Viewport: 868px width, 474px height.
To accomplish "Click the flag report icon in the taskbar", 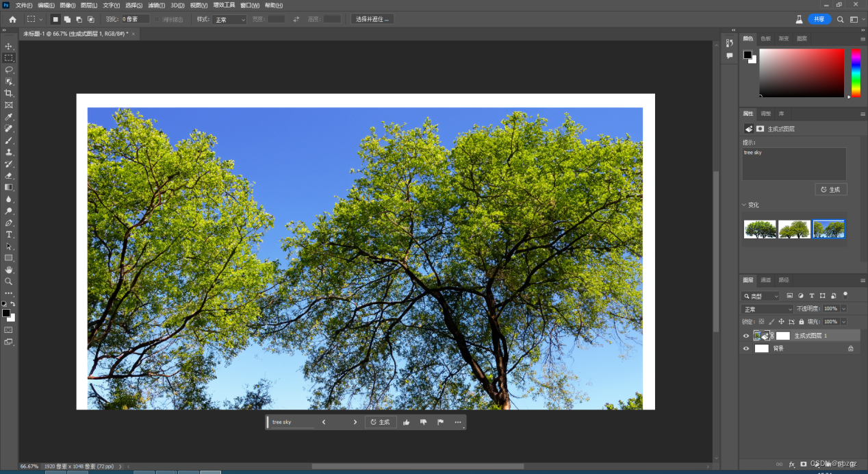I will [x=440, y=422].
